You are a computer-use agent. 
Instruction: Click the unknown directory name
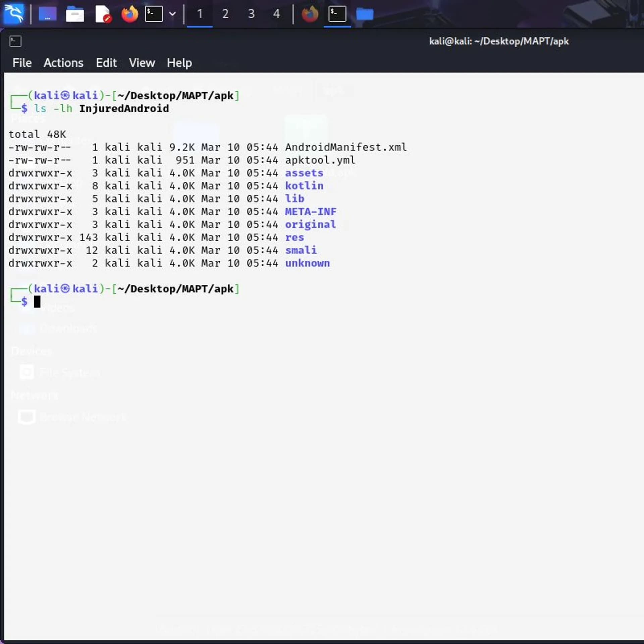click(307, 263)
